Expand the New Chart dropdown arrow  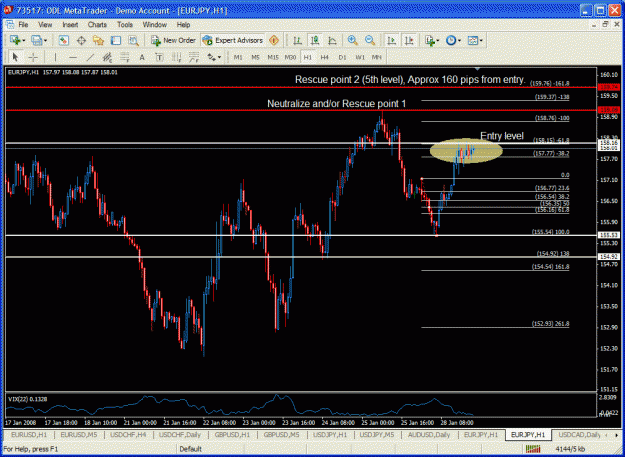point(24,41)
